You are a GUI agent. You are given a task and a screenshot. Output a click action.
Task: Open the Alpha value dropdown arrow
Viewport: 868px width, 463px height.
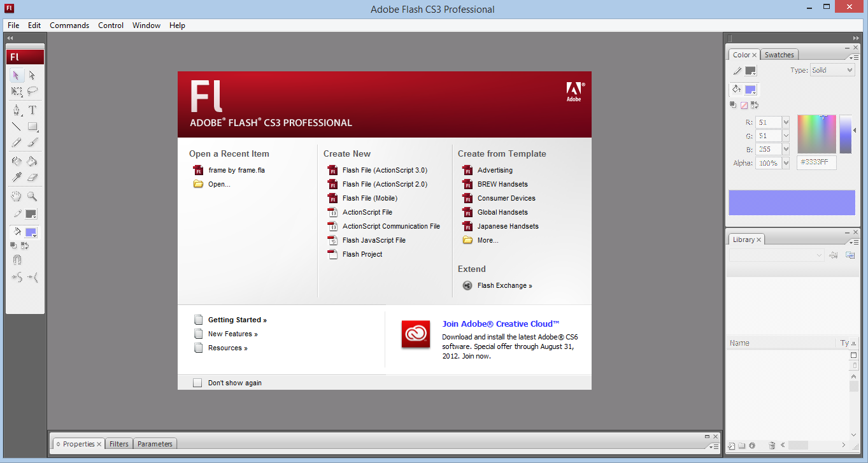(x=786, y=163)
